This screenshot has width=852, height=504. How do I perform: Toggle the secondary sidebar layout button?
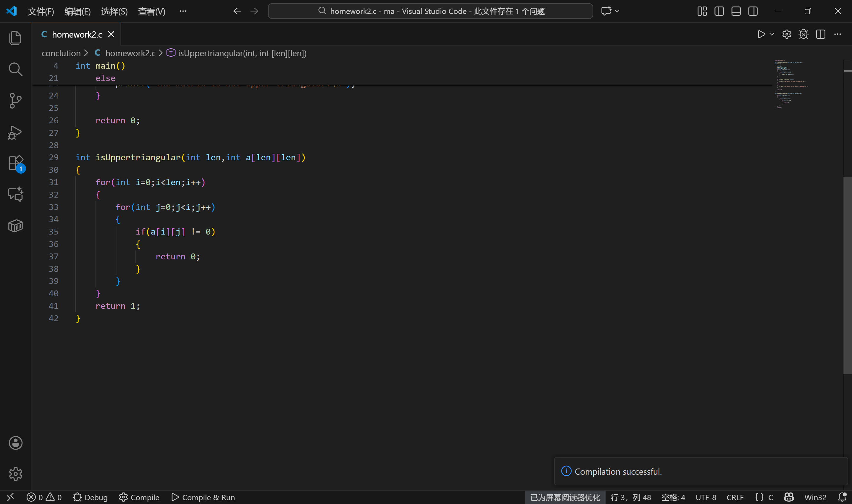(753, 11)
